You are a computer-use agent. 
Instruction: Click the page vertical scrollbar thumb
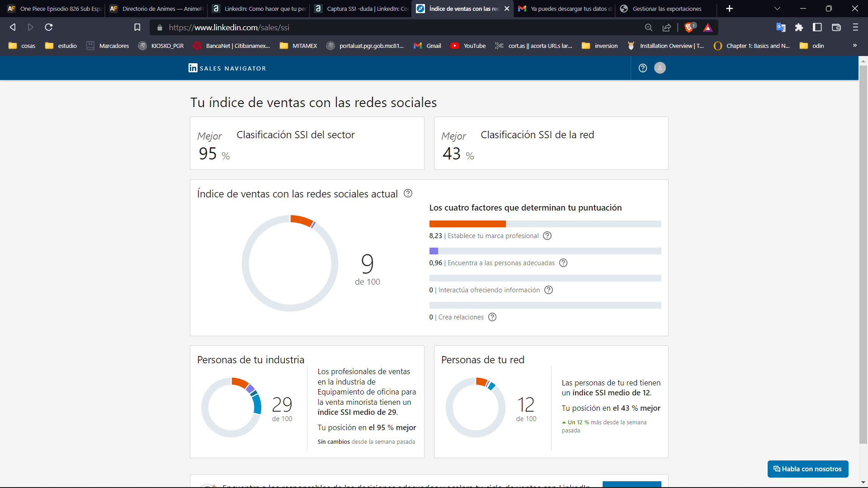pos(863,254)
